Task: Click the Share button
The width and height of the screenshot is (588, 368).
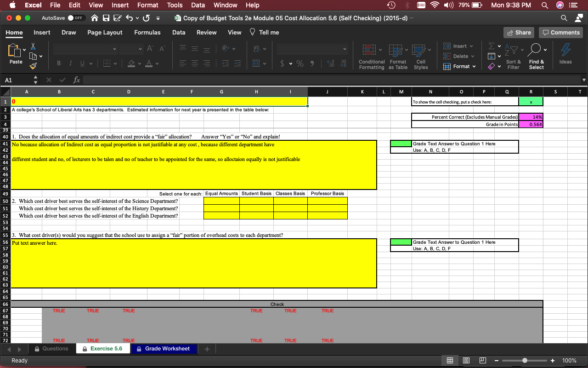Action: pyautogui.click(x=519, y=32)
